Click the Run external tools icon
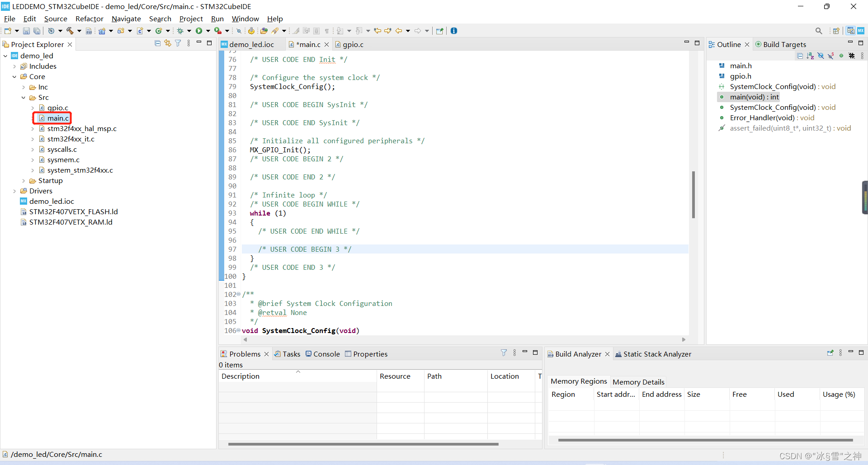Image resolution: width=868 pixels, height=465 pixels. (x=217, y=31)
